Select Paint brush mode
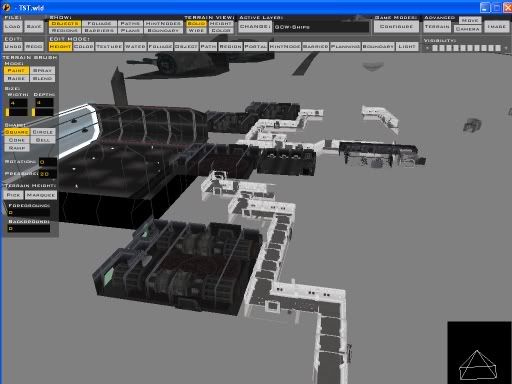 pos(16,70)
